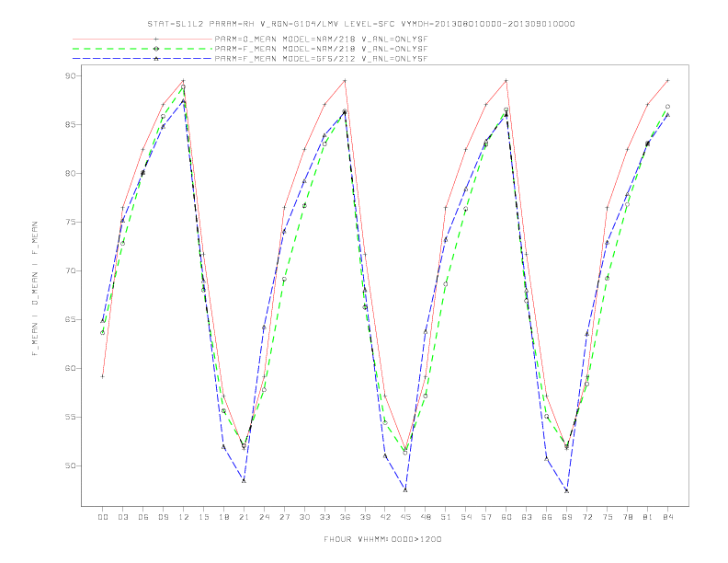
Task: Click the y-axis tick label 65
Action: pyautogui.click(x=71, y=319)
